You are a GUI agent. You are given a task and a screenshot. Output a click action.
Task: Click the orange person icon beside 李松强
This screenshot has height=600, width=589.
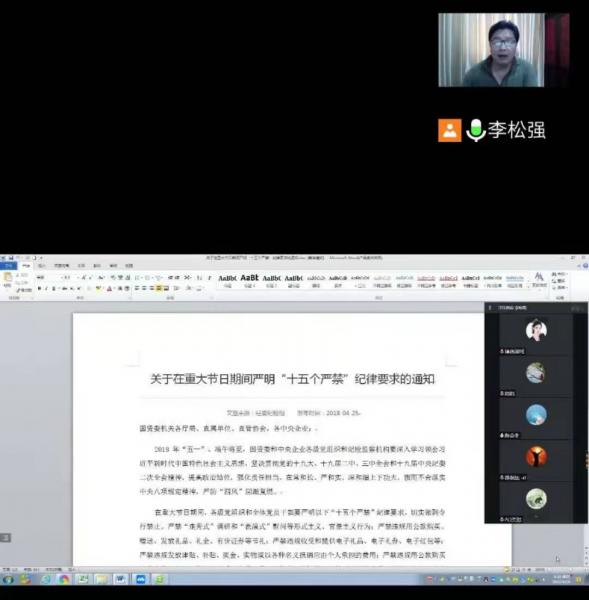[450, 130]
